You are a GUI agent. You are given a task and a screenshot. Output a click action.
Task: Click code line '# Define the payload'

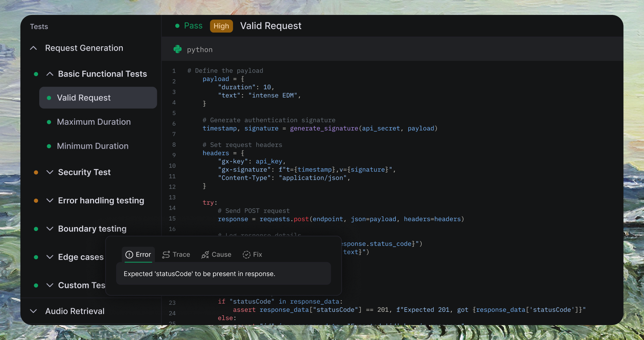click(x=225, y=71)
